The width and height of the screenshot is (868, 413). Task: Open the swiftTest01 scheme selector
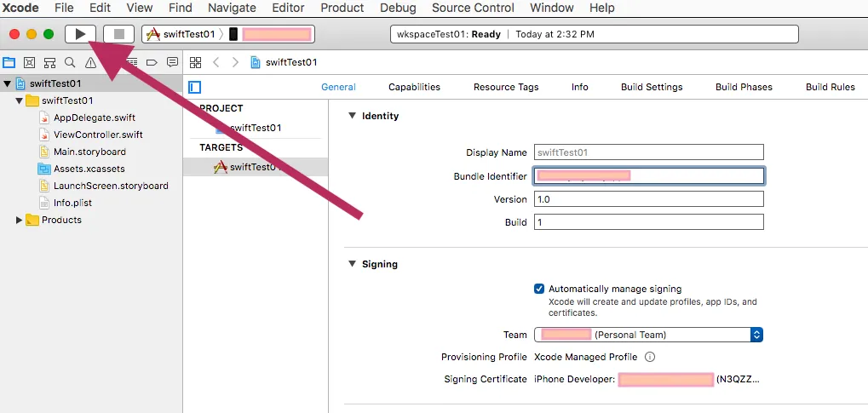[181, 34]
